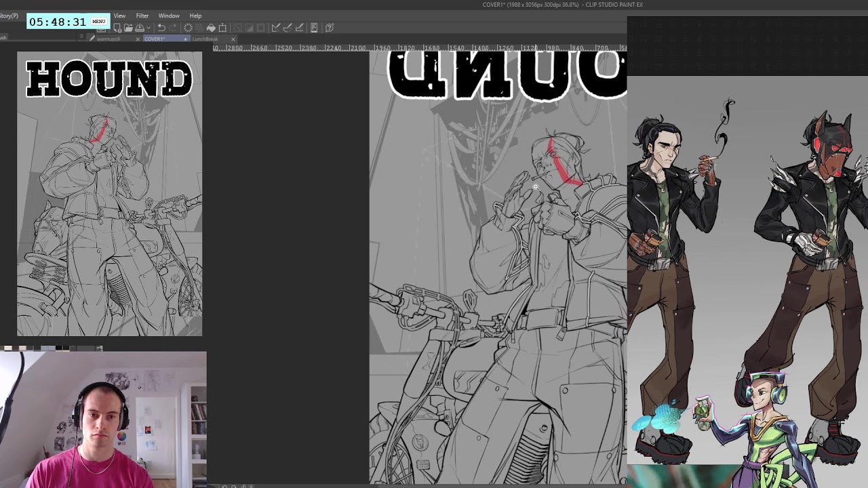Click the Snap to grid icon
The height and width of the screenshot is (488, 868).
coord(299,28)
